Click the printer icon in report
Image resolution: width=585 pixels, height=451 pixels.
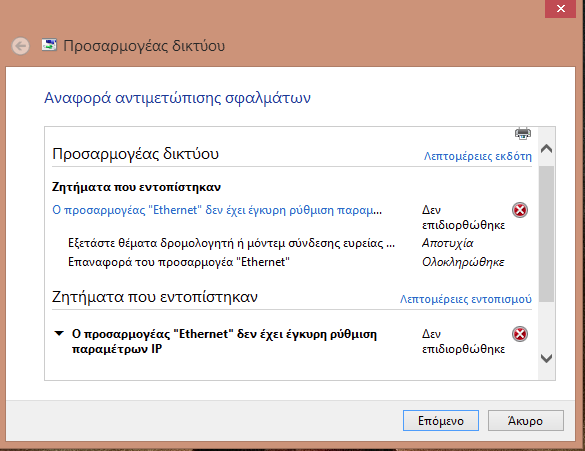(523, 134)
